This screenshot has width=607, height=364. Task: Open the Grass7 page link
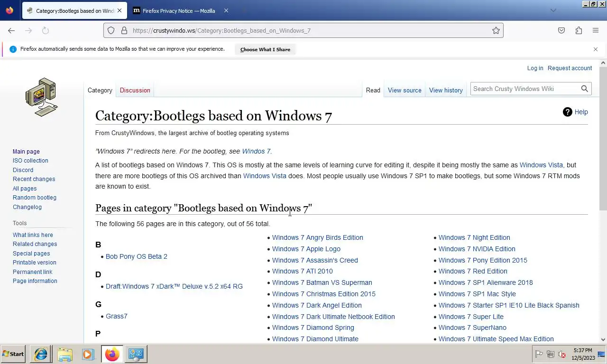[117, 316]
